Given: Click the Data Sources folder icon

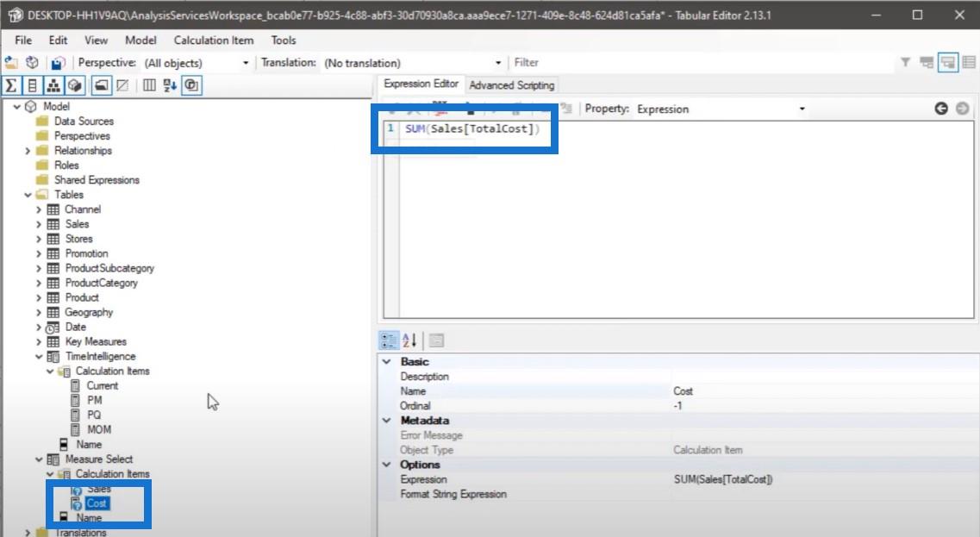Looking at the screenshot, I should [x=42, y=121].
